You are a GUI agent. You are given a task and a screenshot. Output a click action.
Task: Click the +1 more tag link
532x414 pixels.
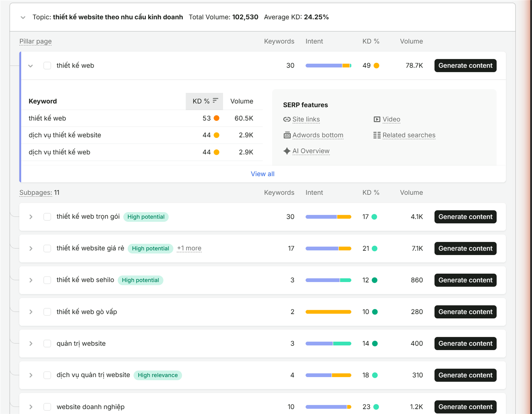coord(189,248)
